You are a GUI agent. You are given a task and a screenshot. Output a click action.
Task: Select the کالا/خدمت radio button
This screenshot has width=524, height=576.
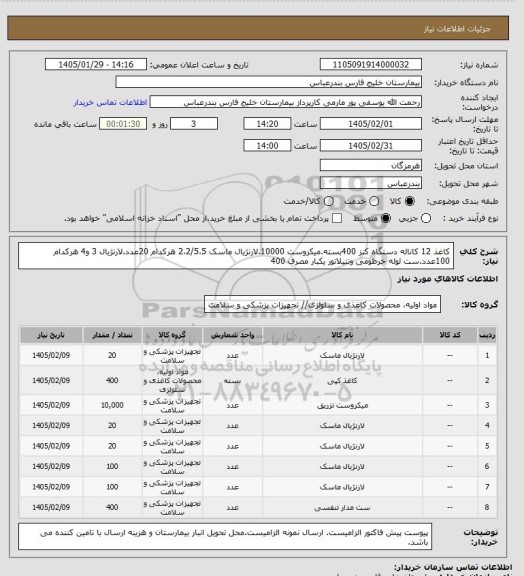[x=329, y=201]
